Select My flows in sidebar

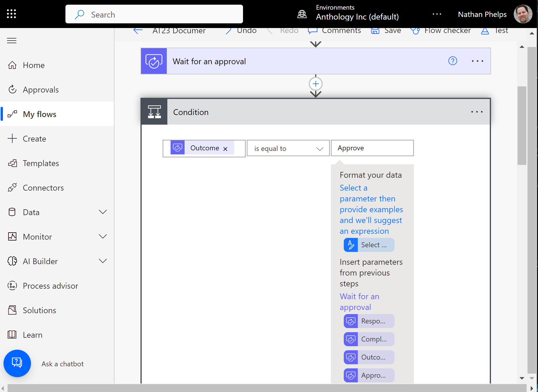pos(57,114)
